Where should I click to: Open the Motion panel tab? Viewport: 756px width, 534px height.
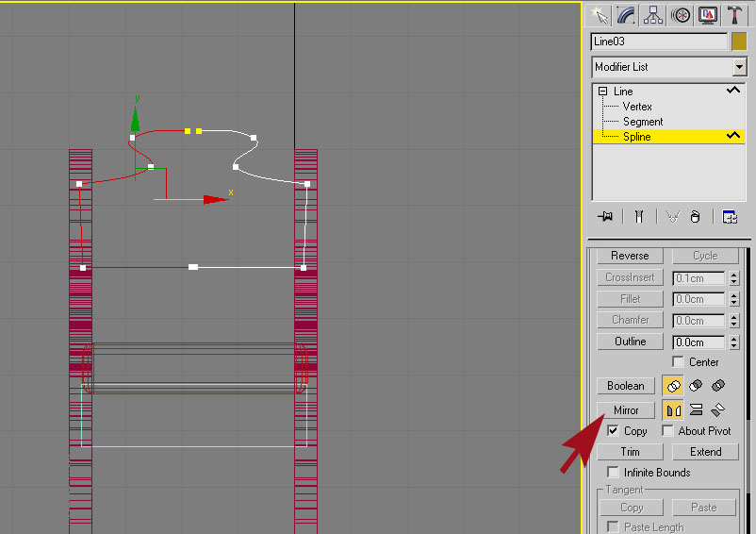click(681, 15)
